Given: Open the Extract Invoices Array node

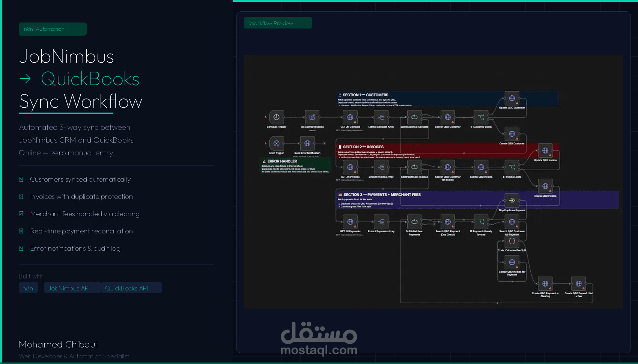Looking at the screenshot, I should click(x=381, y=167).
